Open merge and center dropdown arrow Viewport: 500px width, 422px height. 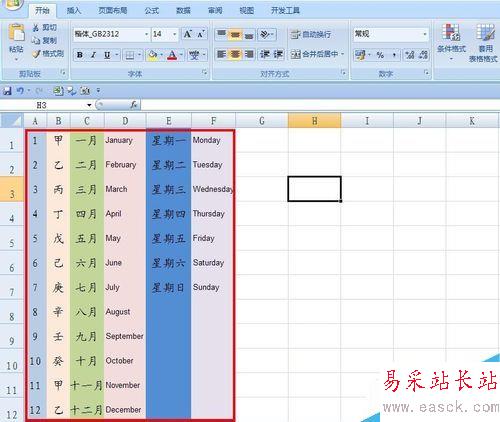pyautogui.click(x=343, y=54)
